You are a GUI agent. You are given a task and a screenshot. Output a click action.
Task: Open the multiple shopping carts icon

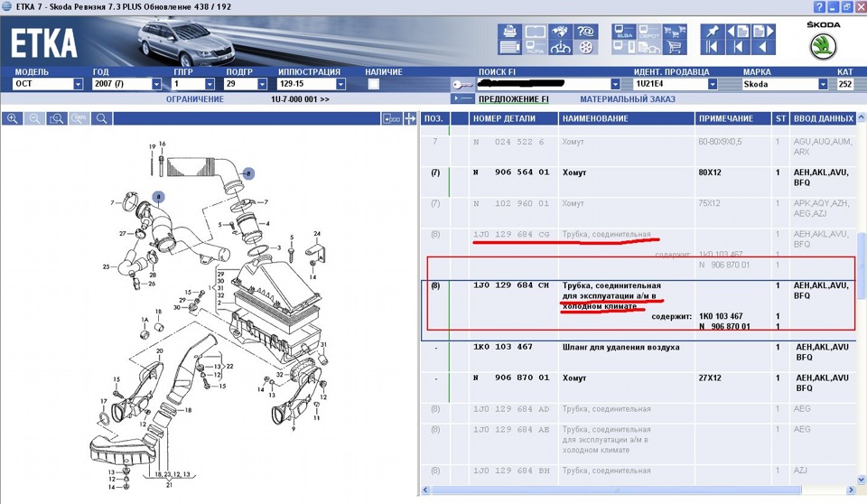click(x=675, y=32)
